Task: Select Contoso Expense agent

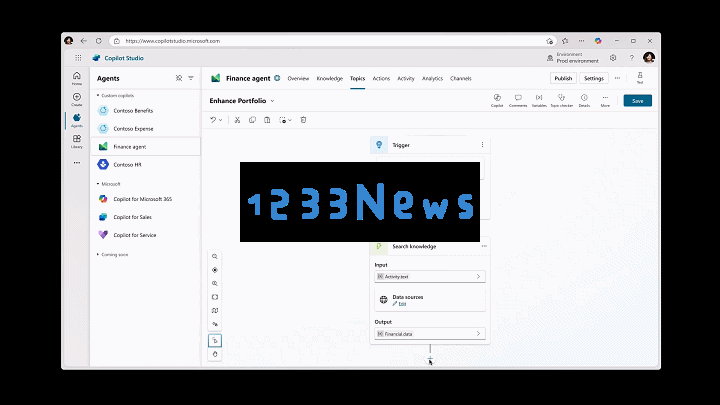Action: pyautogui.click(x=145, y=129)
